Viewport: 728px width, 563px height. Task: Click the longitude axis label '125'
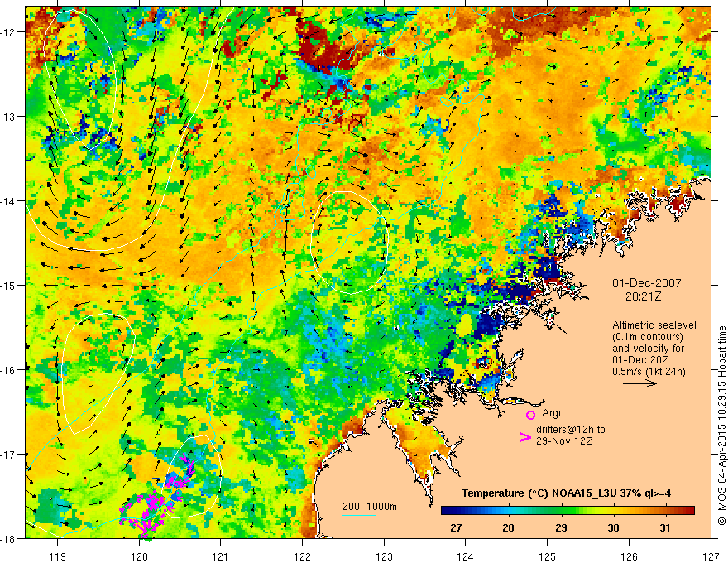548,556
